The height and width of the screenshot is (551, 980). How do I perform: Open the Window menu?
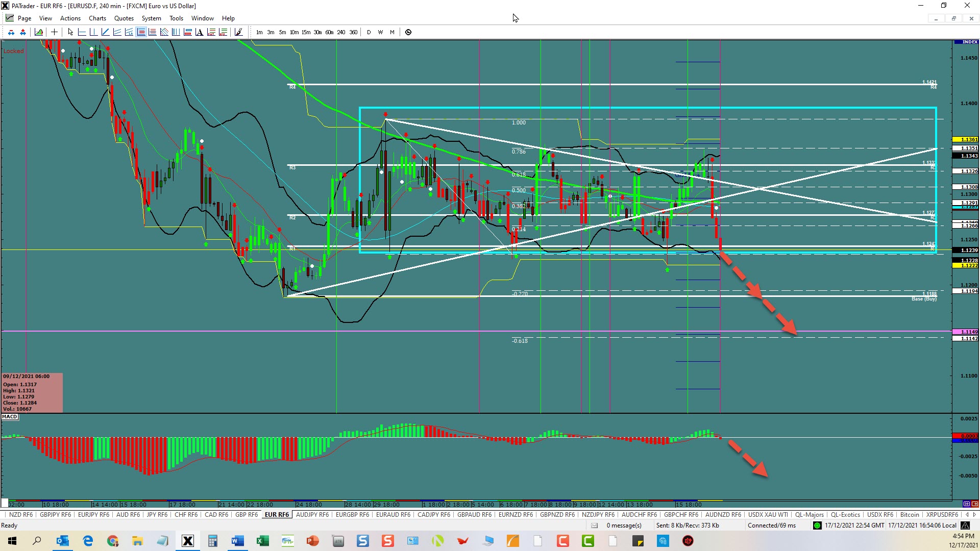click(x=203, y=18)
